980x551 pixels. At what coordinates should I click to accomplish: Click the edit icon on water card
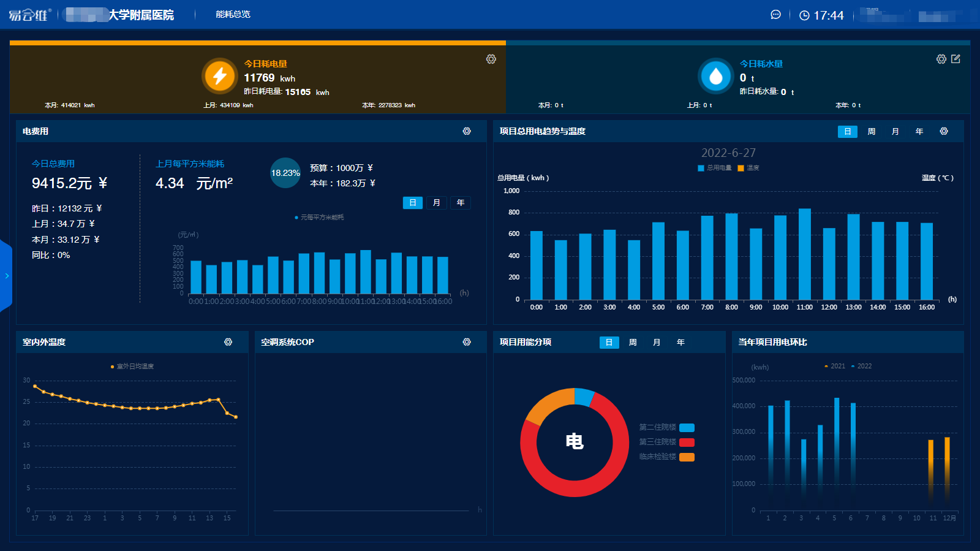point(956,59)
